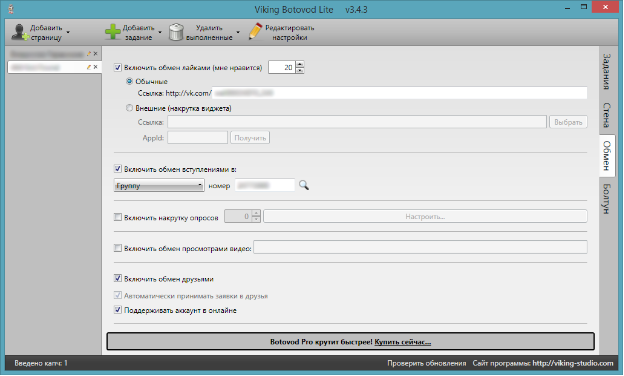Toggle the likes exchange checkbox
Image resolution: width=624 pixels, height=376 pixels.
pos(118,68)
